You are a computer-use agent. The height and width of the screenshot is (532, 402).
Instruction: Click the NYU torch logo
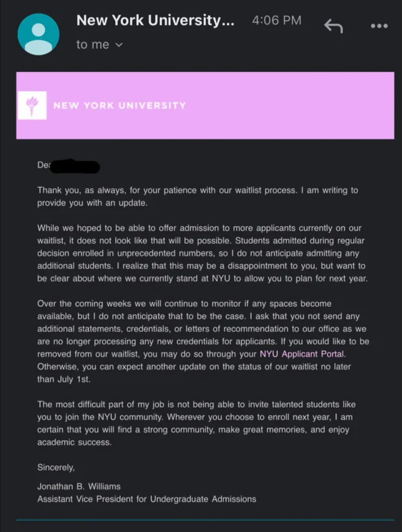click(x=32, y=106)
